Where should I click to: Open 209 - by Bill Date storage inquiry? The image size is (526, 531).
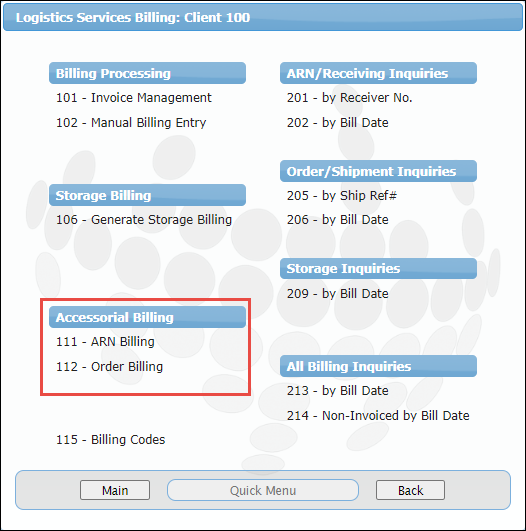337,294
